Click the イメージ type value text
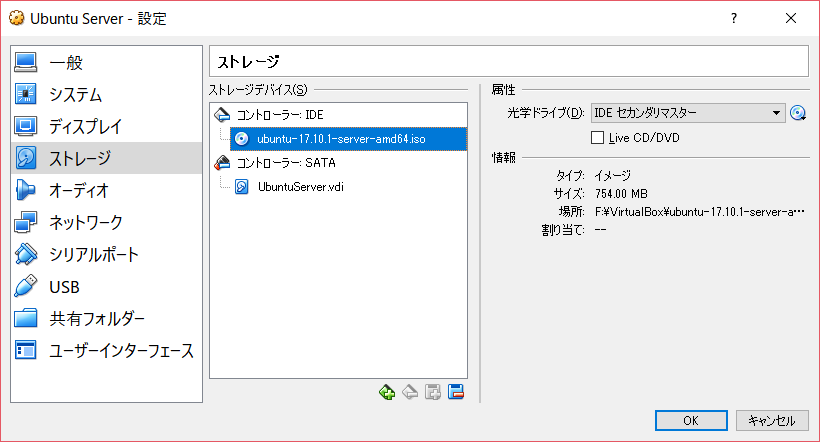 click(612, 176)
